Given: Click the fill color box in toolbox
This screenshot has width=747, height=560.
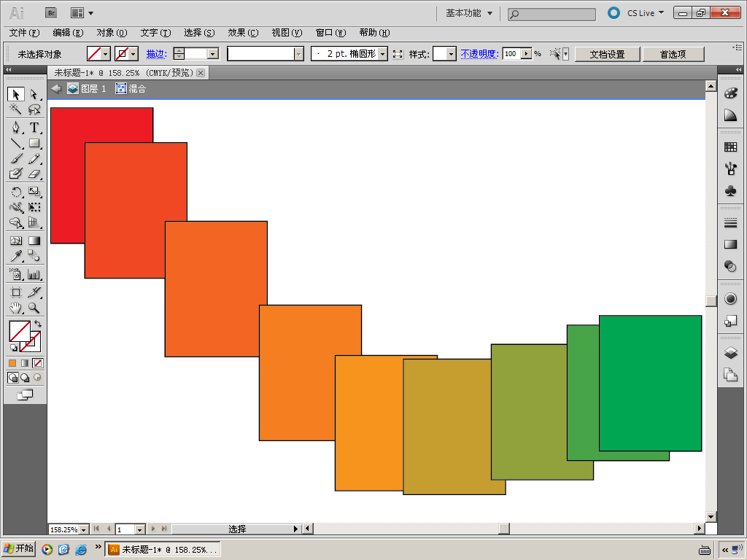Looking at the screenshot, I should click(x=20, y=332).
